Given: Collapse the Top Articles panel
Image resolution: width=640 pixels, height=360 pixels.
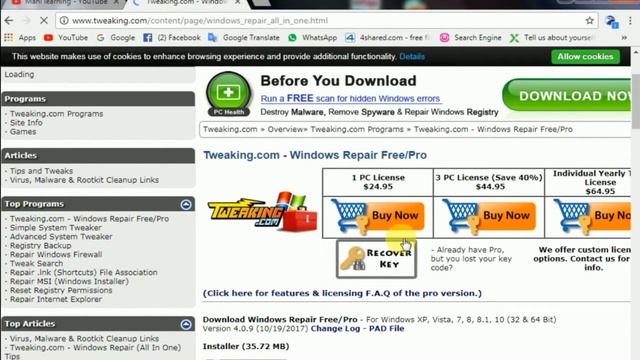Looking at the screenshot, I should (x=186, y=324).
